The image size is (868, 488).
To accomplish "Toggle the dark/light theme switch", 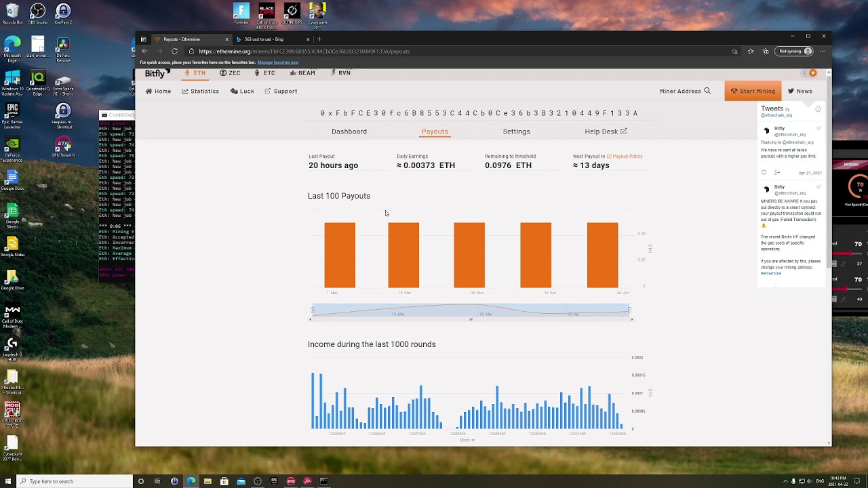I will (810, 73).
